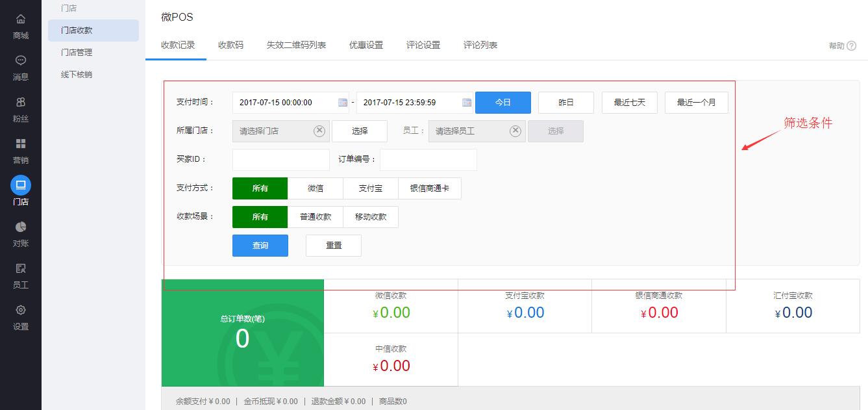Open start date calendar picker
Screen dimensions: 868x410
point(343,103)
